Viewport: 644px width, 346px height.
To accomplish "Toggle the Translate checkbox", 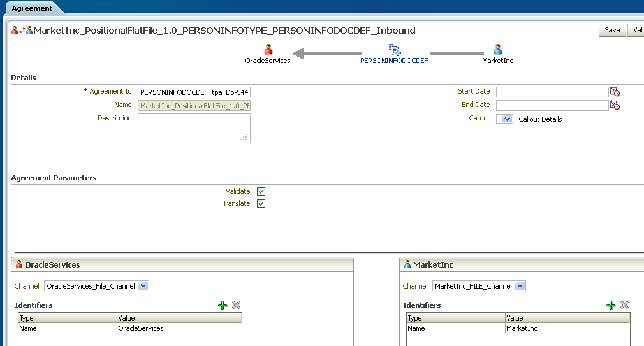I will click(261, 203).
